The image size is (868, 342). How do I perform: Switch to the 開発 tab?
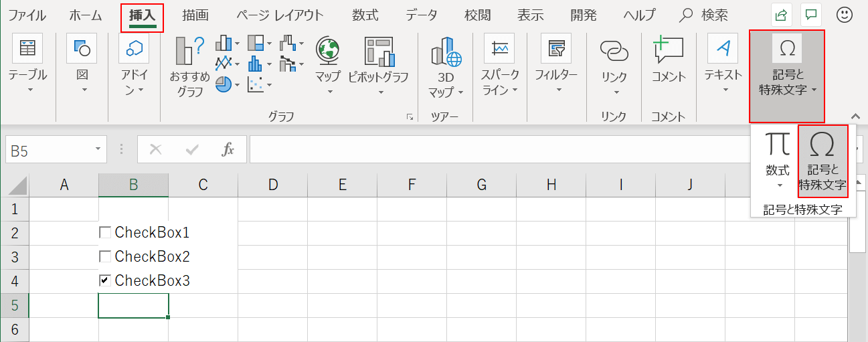click(x=584, y=15)
